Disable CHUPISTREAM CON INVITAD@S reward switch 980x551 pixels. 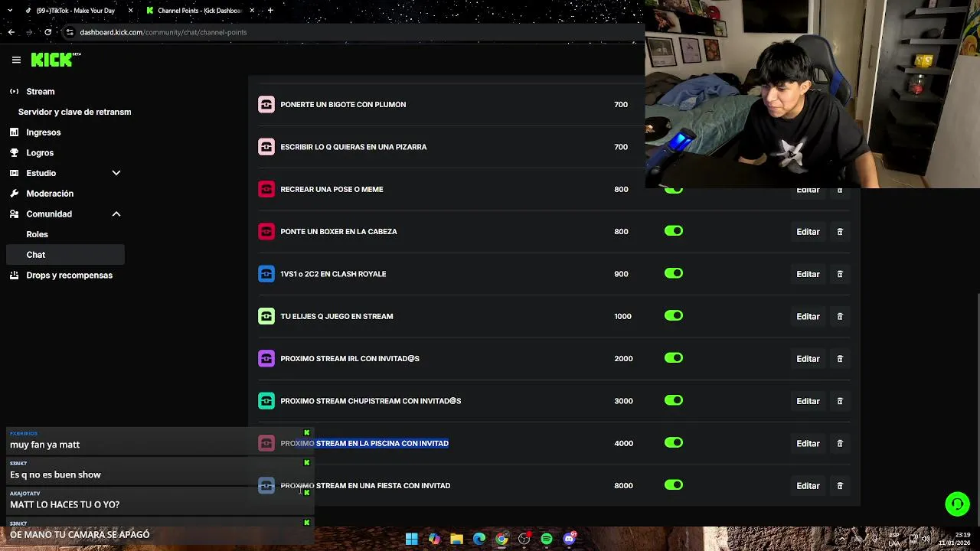[673, 400]
